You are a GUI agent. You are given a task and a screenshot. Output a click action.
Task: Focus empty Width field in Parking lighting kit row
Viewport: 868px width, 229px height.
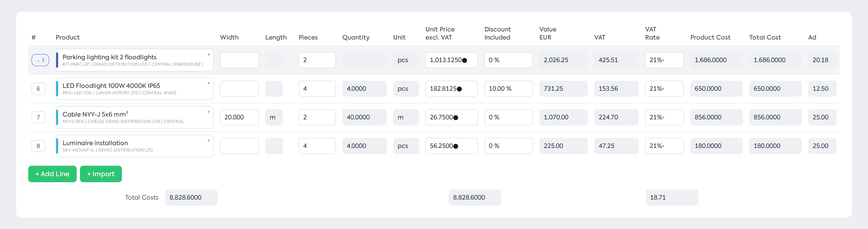click(239, 60)
